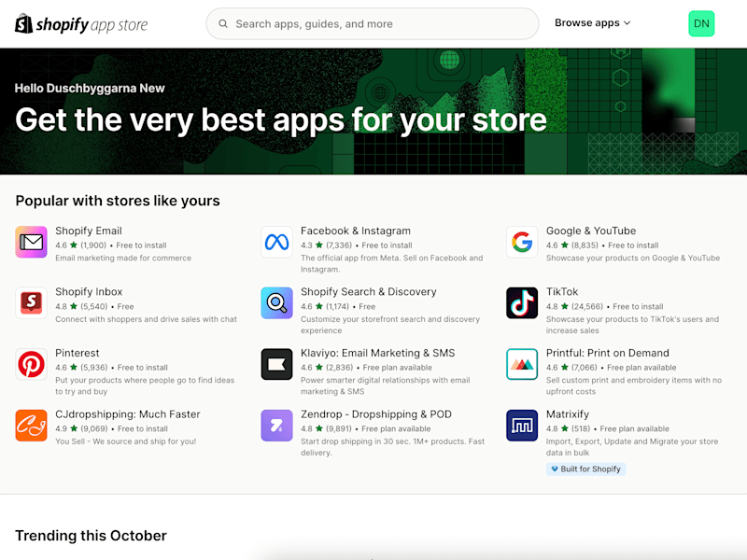Open the Zendrop app icon

276,426
